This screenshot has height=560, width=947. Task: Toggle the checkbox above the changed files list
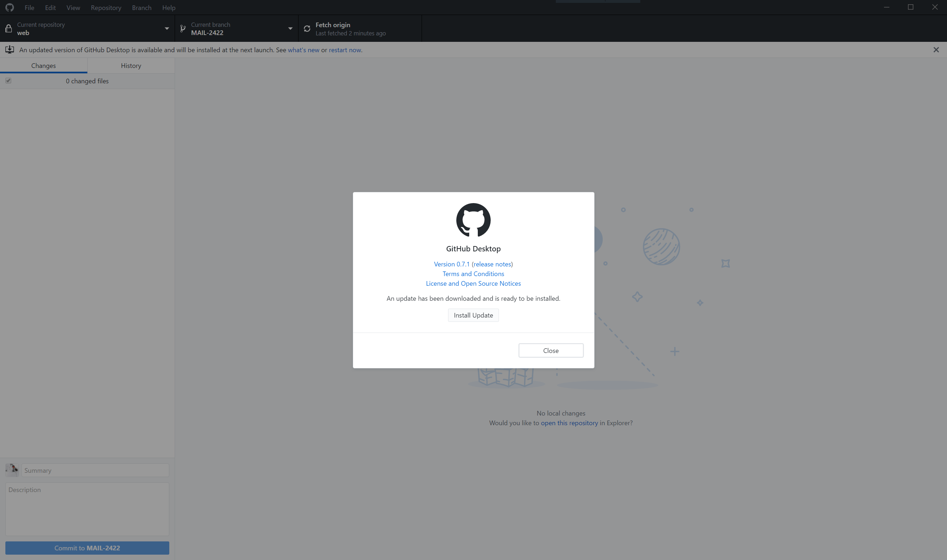(8, 80)
